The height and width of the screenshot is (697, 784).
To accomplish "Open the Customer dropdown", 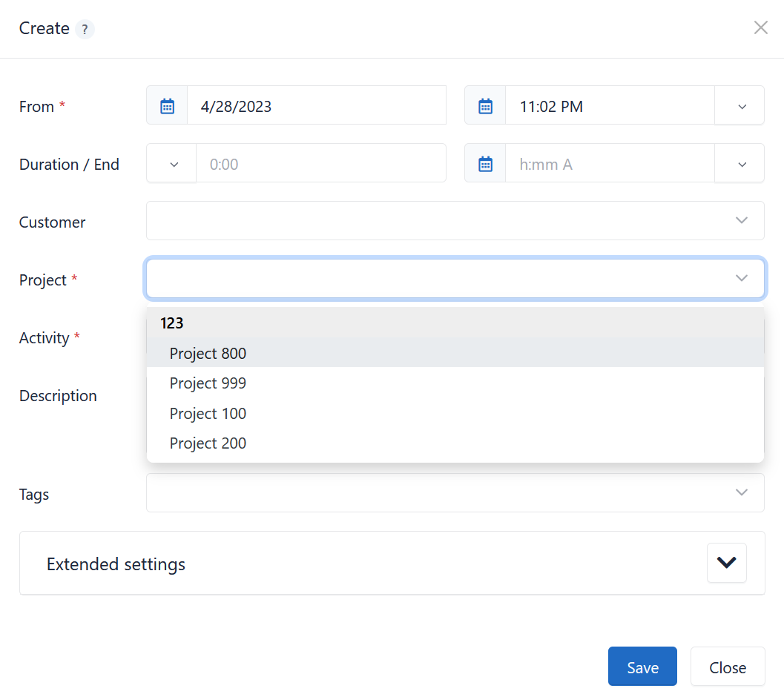I will click(x=455, y=220).
